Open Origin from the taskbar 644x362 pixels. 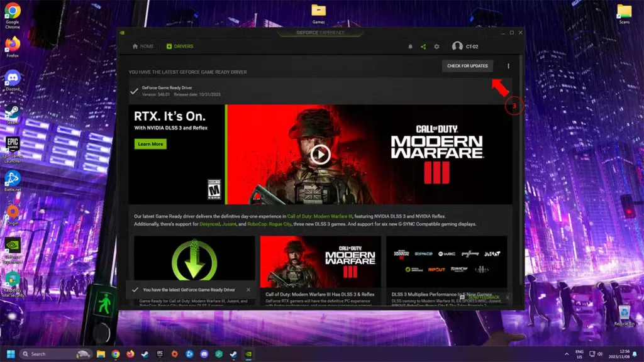click(175, 354)
